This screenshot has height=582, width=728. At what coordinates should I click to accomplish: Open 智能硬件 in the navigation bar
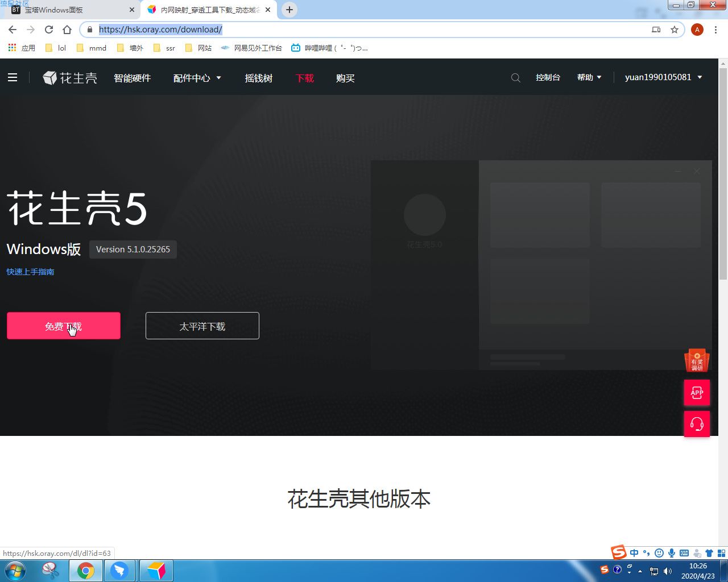[132, 78]
